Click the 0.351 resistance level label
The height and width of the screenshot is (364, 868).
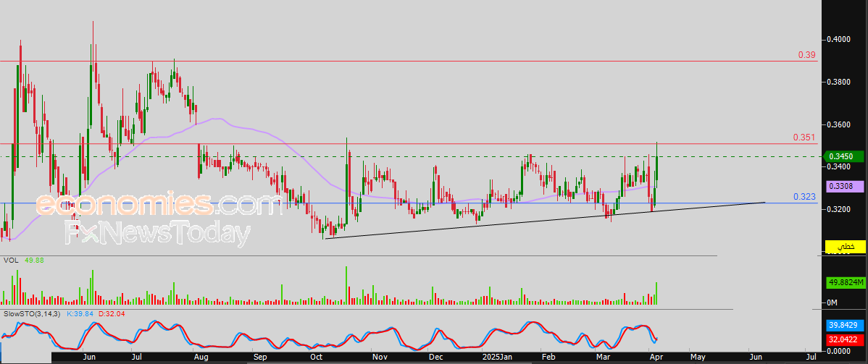tap(804, 137)
